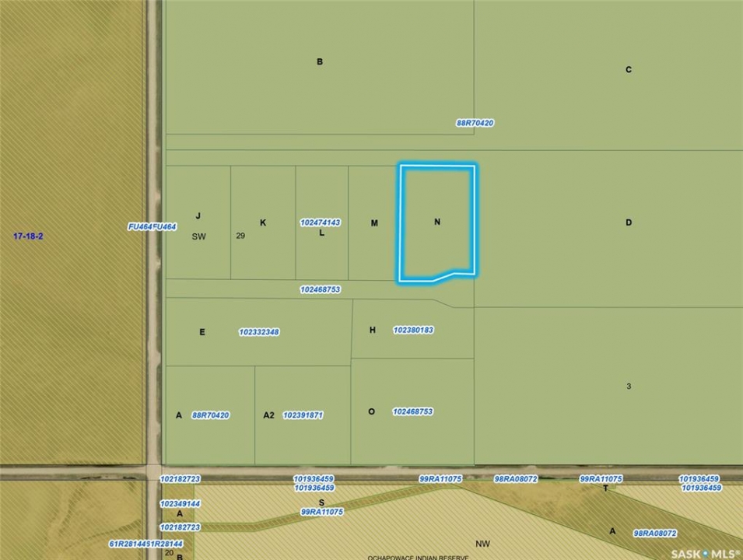The height and width of the screenshot is (560, 743).
Task: Click the SASK MLS logo watermark
Action: [705, 552]
